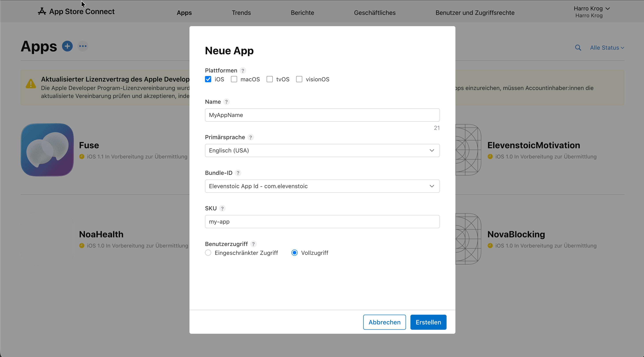Check the macOS platform checkbox
Viewport: 644px width, 357px height.
coord(234,79)
